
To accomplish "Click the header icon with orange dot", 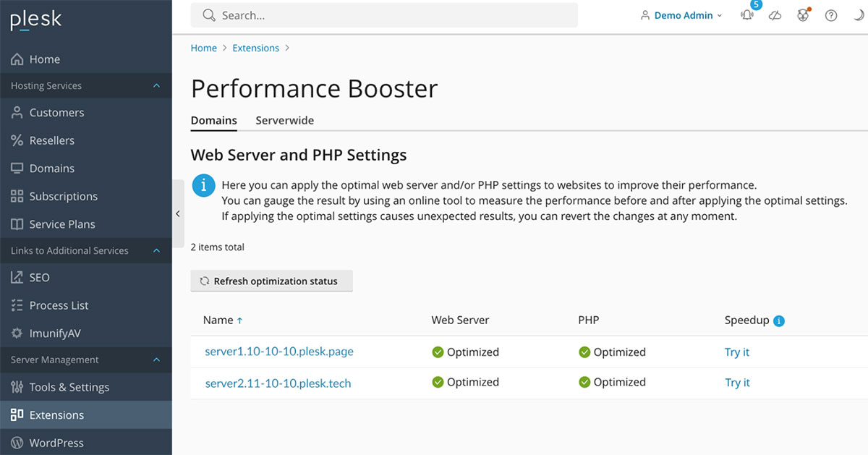I will pos(803,15).
